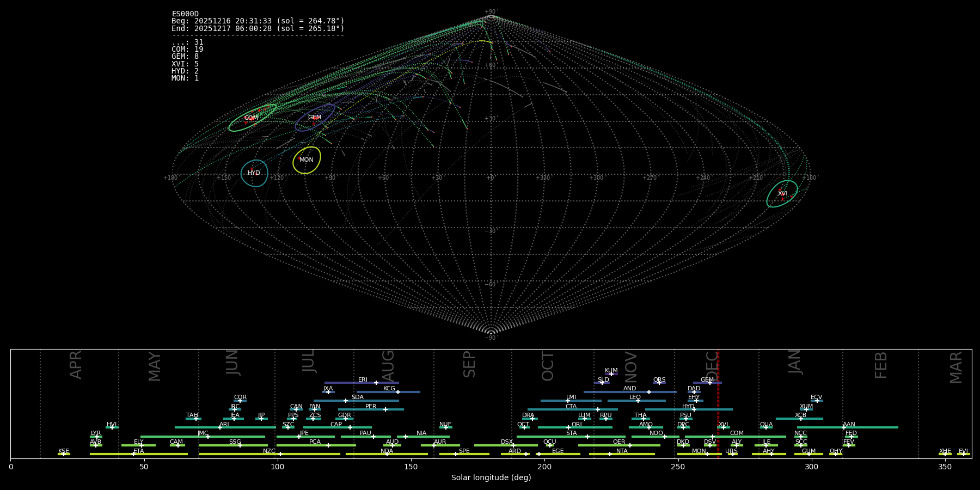Click the yellow MON radiant circle
The height and width of the screenshot is (490, 980).
coord(307,160)
